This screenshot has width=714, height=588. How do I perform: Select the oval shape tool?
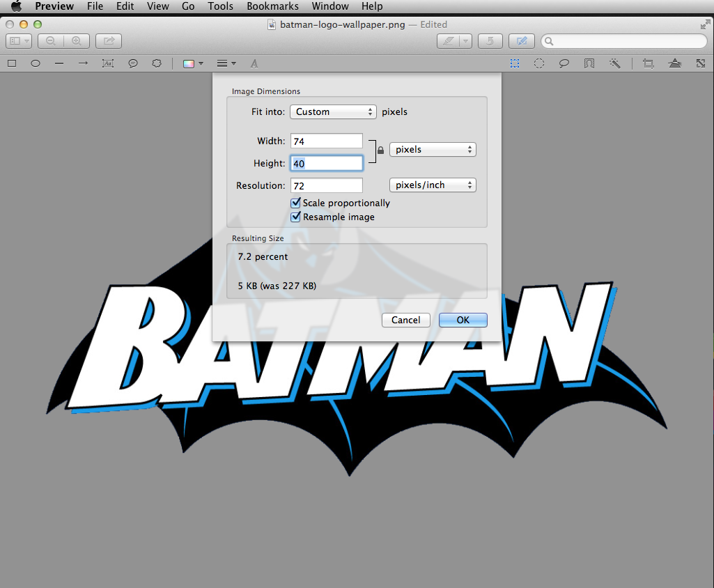36,63
